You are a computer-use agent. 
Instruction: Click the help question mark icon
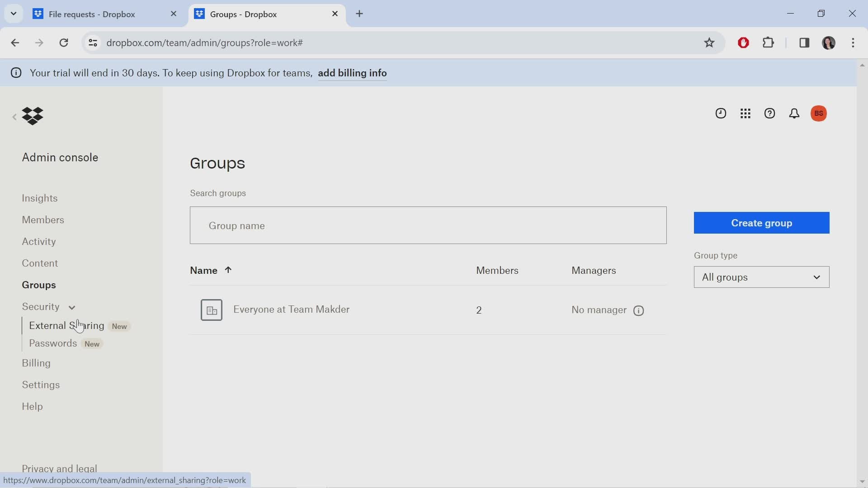[769, 113]
